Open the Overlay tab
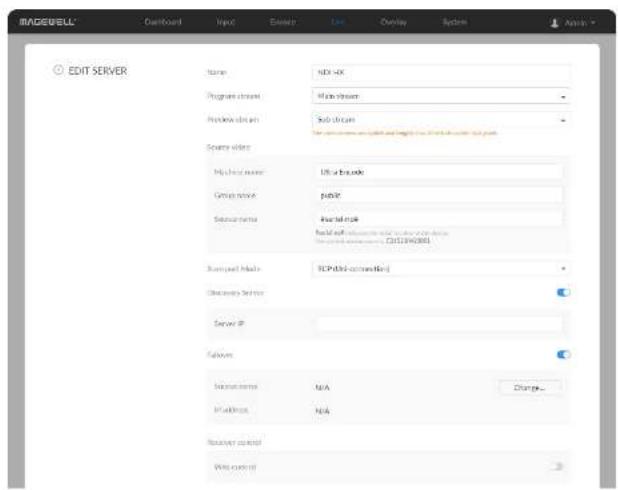This screenshot has height=490, width=618. 393,22
